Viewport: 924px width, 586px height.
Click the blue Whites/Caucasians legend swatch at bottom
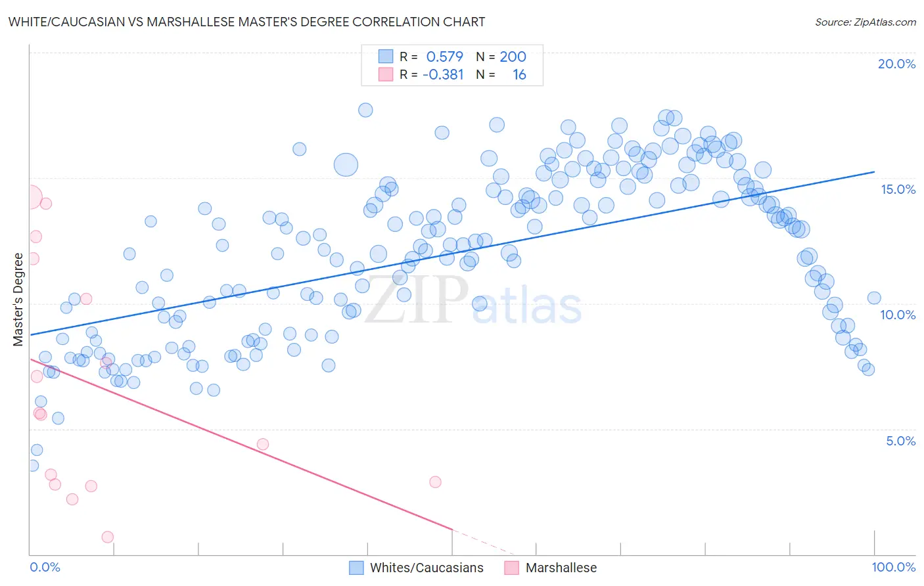[356, 568]
